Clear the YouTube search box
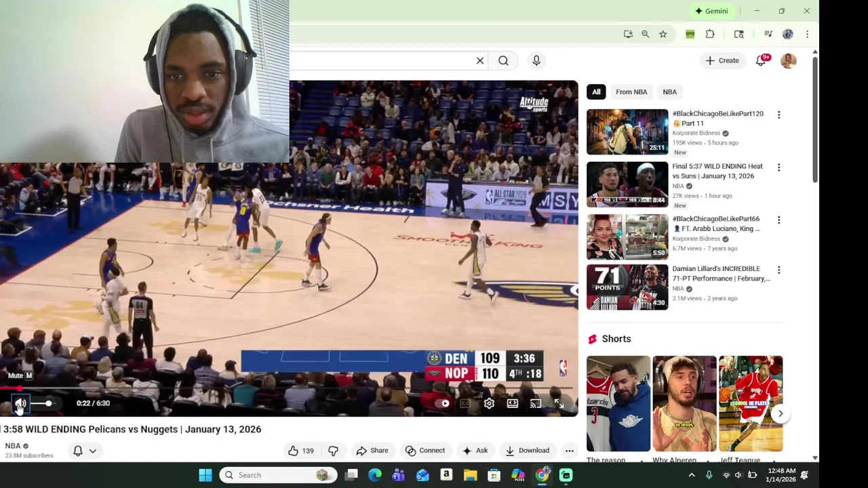 pyautogui.click(x=480, y=61)
